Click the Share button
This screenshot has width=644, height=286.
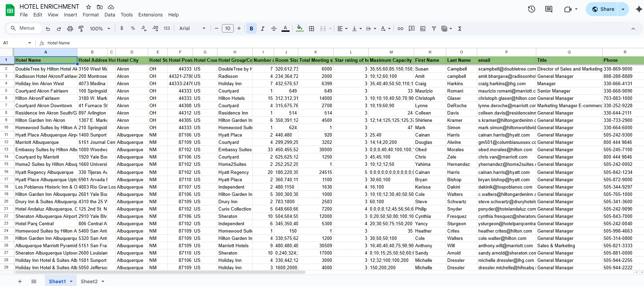[x=602, y=9]
